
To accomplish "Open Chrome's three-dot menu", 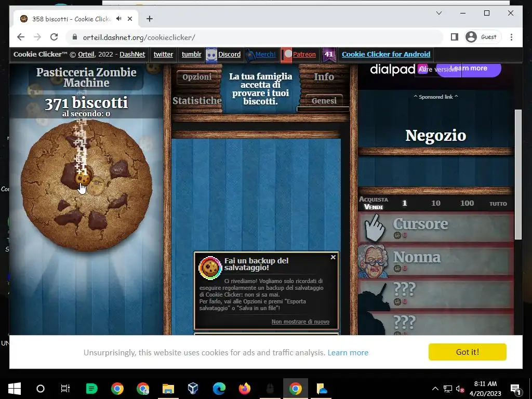I will pyautogui.click(x=511, y=37).
